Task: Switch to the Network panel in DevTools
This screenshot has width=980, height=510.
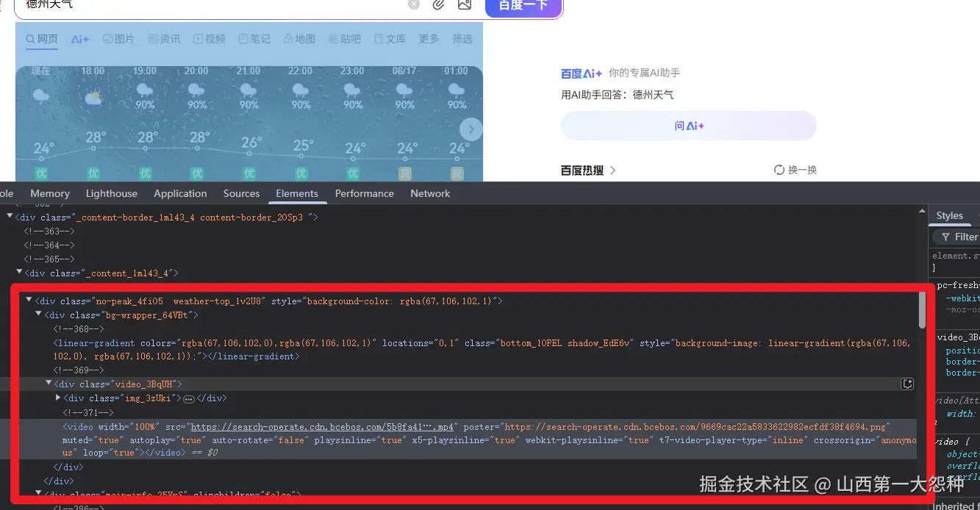Action: click(429, 193)
